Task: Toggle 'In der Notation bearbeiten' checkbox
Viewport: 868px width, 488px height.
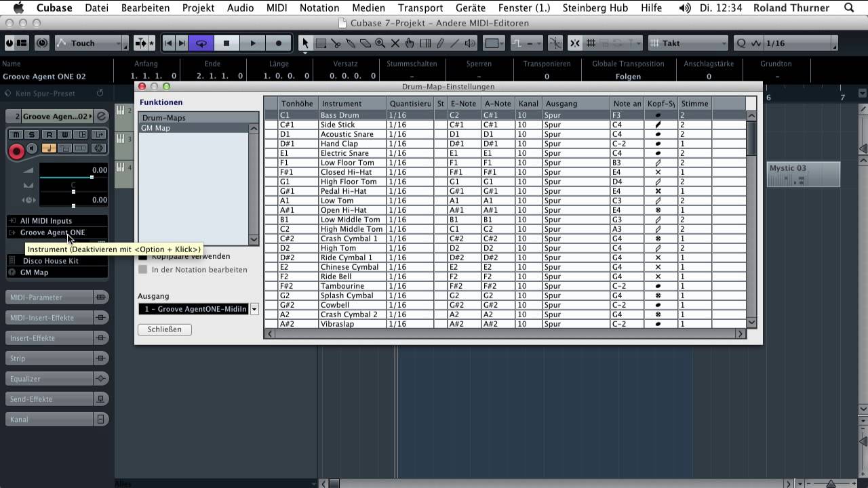Action: pyautogui.click(x=142, y=270)
